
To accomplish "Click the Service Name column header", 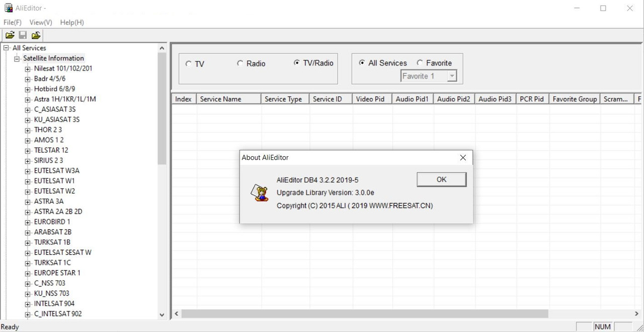I will [x=229, y=99].
